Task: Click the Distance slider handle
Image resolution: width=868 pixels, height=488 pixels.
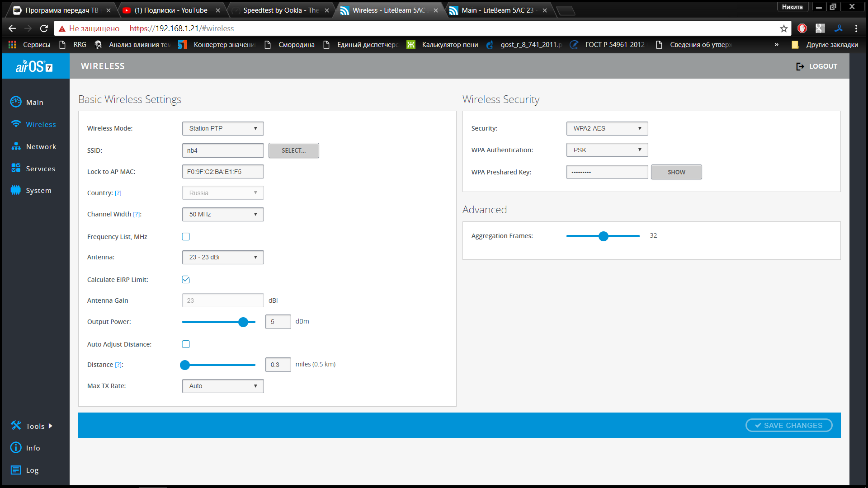Action: (185, 365)
